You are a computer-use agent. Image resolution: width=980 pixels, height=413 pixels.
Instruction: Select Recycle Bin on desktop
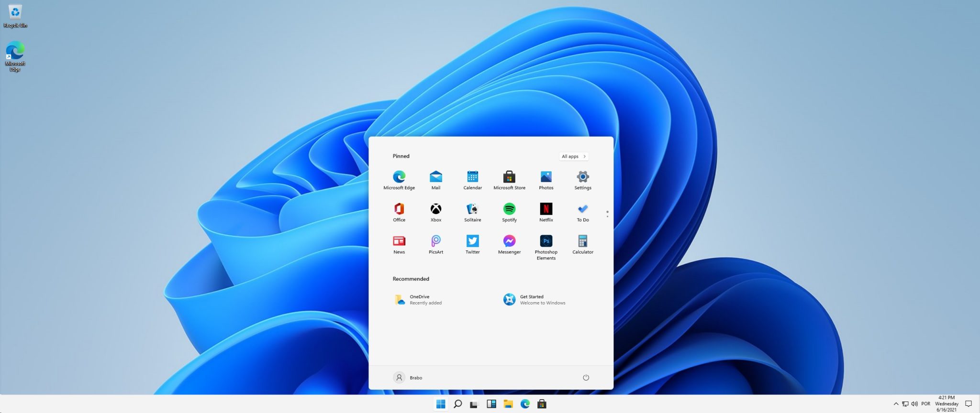pyautogui.click(x=15, y=16)
